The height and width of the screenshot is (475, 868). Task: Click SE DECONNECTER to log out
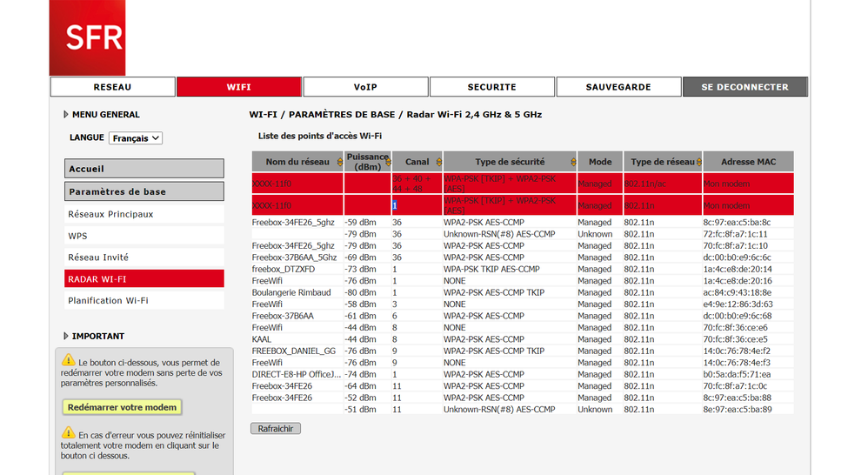744,87
